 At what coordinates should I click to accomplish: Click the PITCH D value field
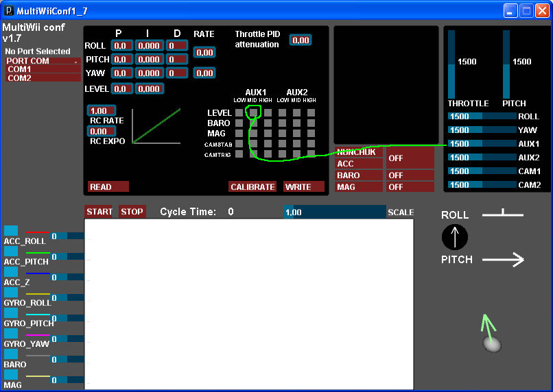[x=177, y=59]
